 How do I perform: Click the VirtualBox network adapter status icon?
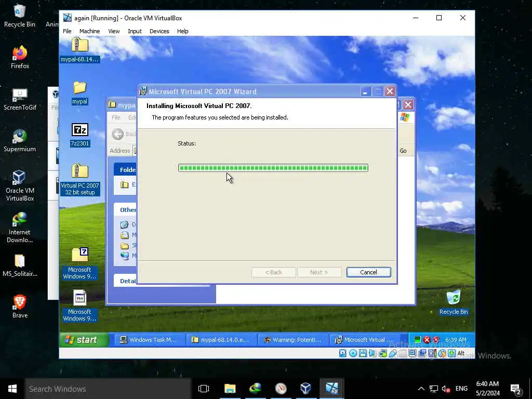tap(383, 353)
